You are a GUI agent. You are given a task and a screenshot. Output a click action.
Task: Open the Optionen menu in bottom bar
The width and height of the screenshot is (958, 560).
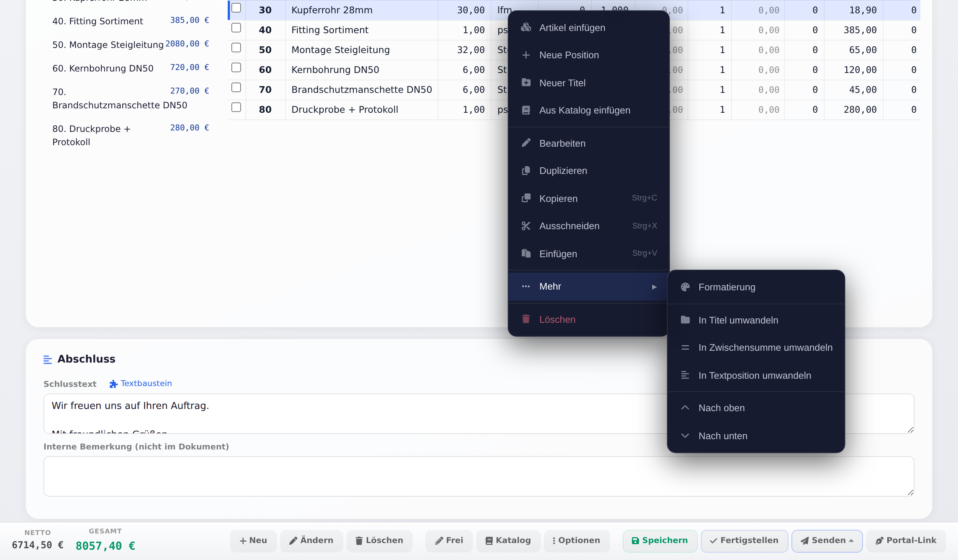[x=576, y=540]
